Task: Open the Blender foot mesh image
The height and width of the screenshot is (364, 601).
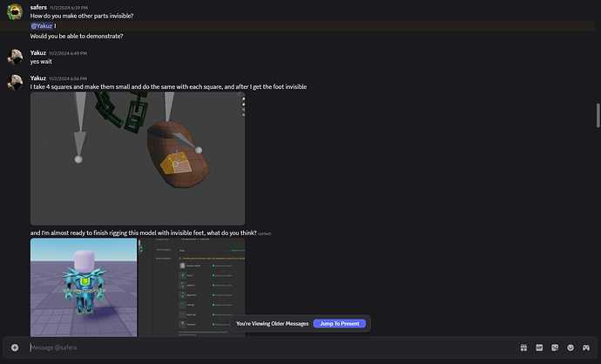Action: [x=138, y=158]
